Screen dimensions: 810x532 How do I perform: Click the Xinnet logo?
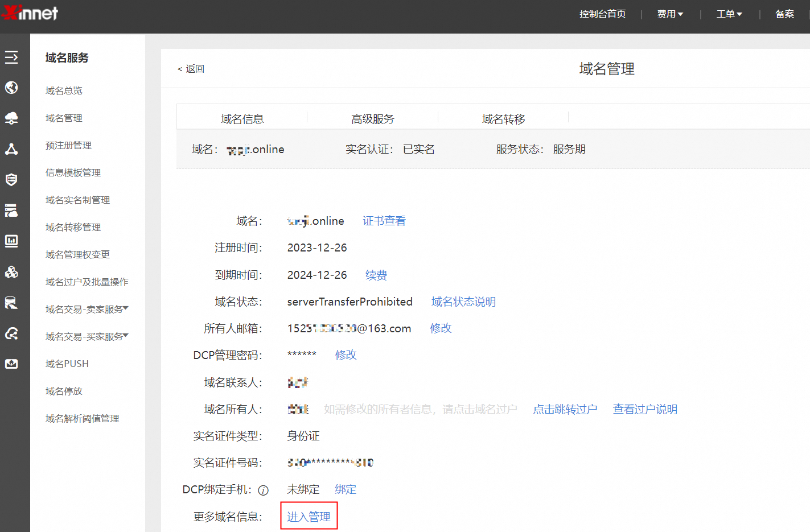click(30, 13)
